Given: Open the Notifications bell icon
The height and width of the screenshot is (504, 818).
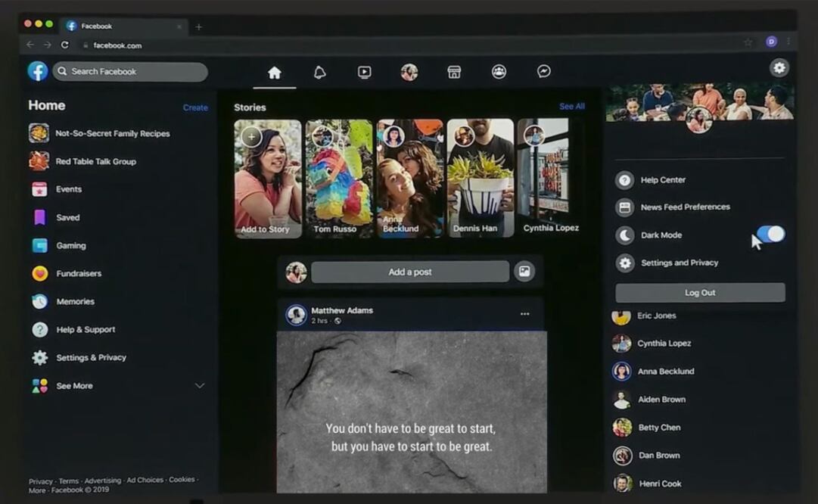Looking at the screenshot, I should tap(319, 72).
